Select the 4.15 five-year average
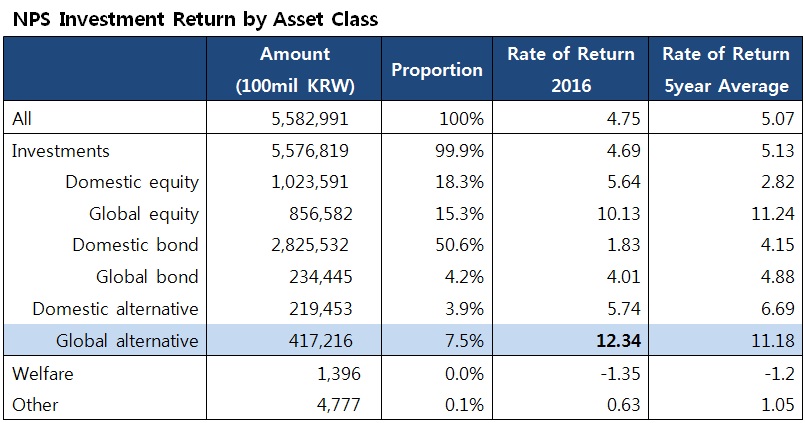 click(x=777, y=245)
